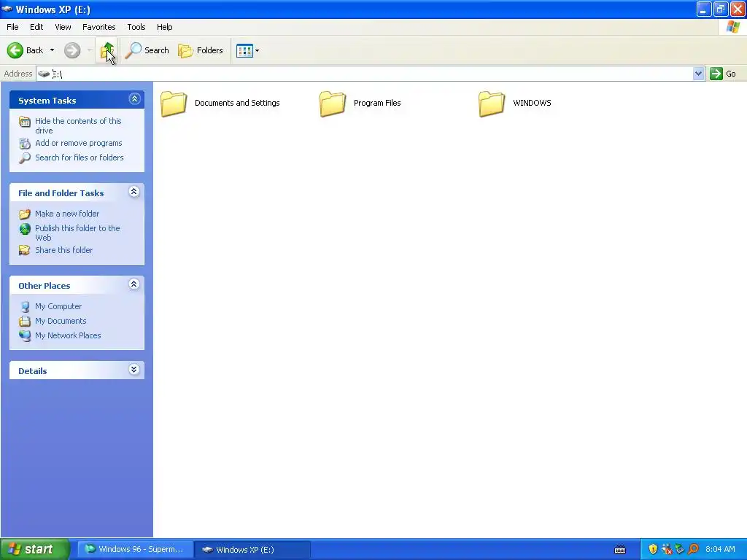
Task: Expand the Address bar dropdown list
Action: (x=698, y=74)
